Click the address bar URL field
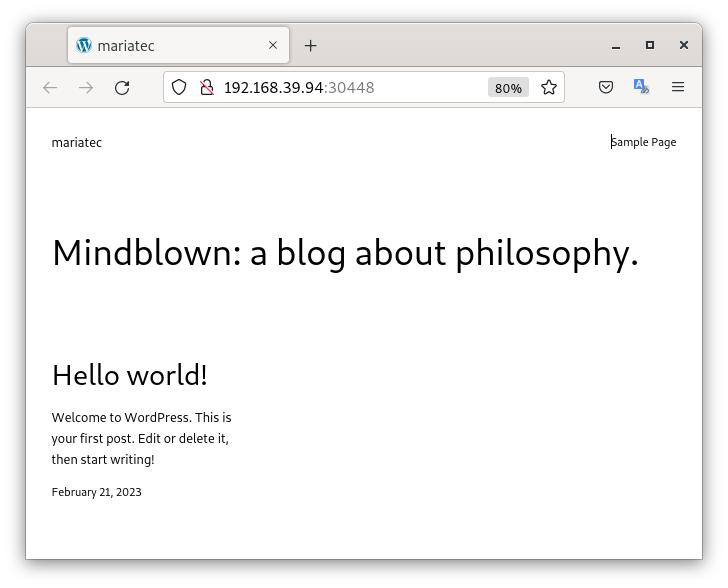Screen dimensions: 728x588 click(350, 88)
